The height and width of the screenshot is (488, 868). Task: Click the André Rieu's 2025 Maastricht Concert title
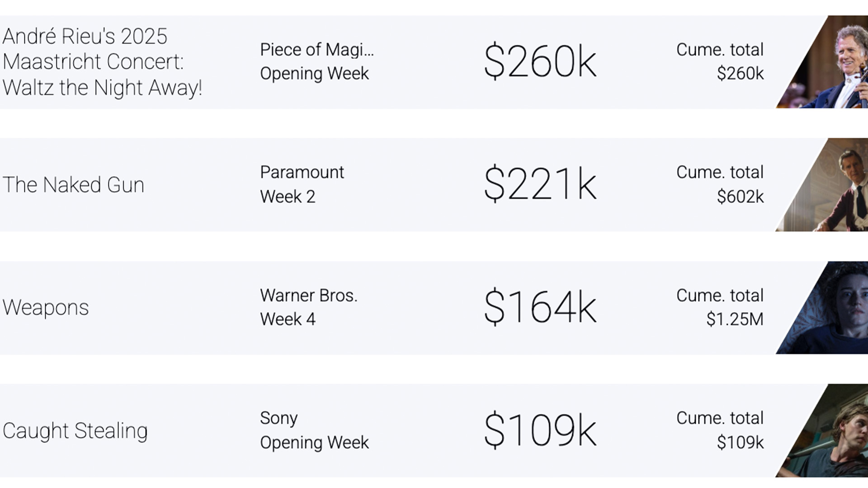tap(102, 62)
